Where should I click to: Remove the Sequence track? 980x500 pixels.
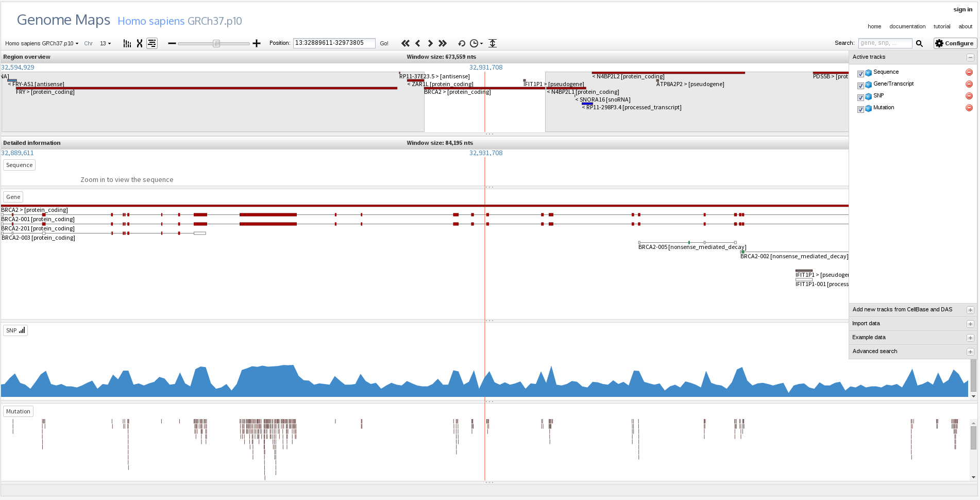coord(969,72)
